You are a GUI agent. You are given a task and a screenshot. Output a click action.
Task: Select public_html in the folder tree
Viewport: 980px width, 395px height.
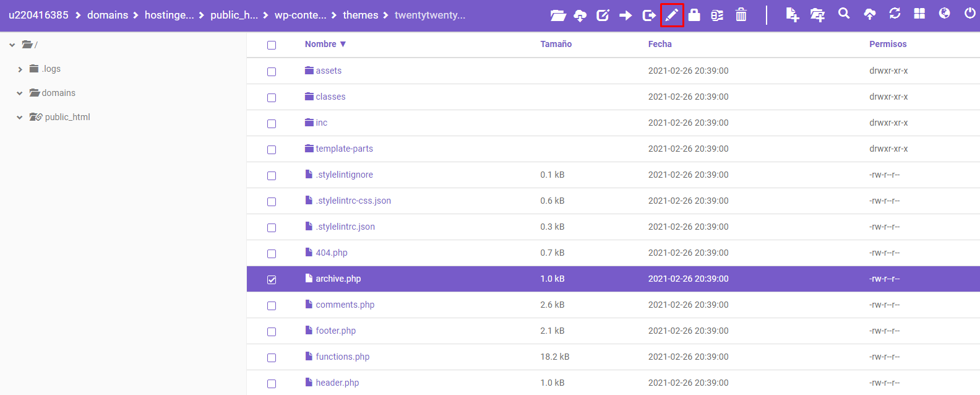tap(67, 117)
